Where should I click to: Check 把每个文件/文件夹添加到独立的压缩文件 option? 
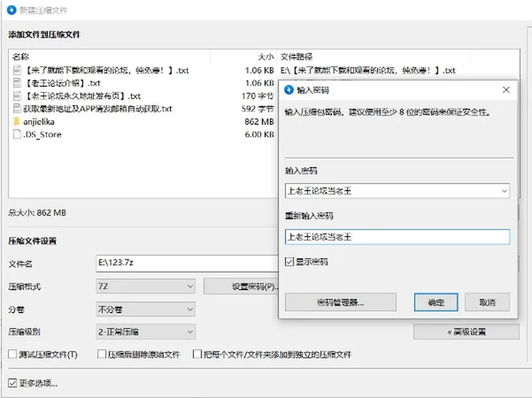point(197,354)
